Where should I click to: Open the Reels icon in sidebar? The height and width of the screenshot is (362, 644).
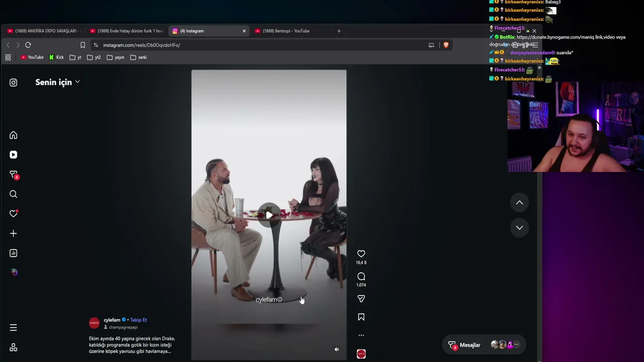point(14,155)
